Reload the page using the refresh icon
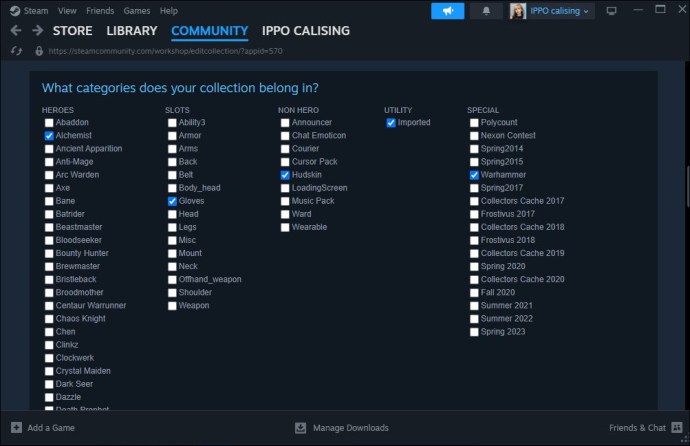Viewport: 690px width, 446px height. point(17,51)
